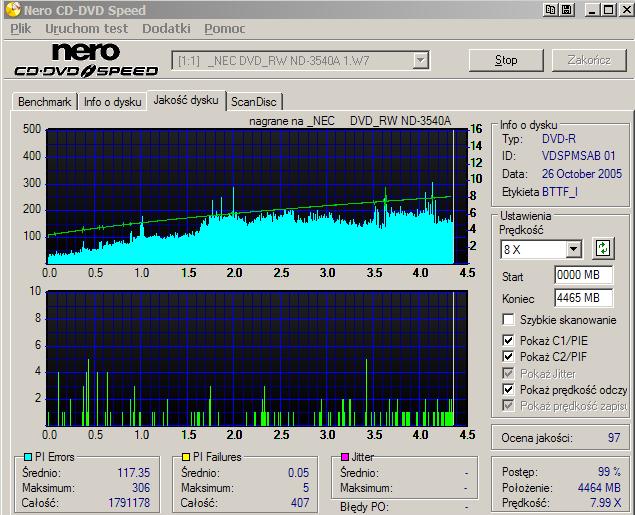Toggle Pokaż C1/PIE checkbox
Image resolution: width=635 pixels, height=515 pixels.
pyautogui.click(x=508, y=340)
